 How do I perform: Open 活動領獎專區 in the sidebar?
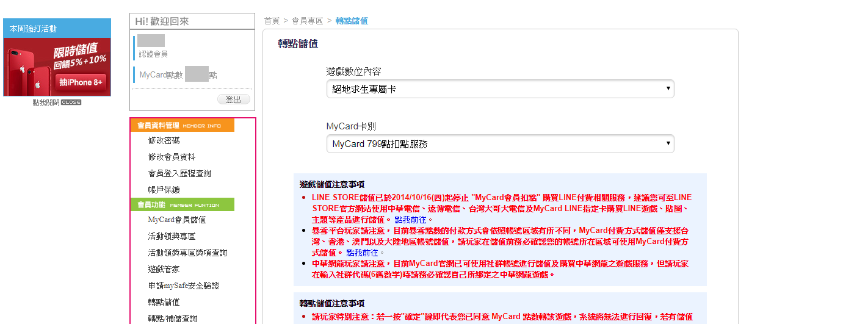pyautogui.click(x=172, y=236)
